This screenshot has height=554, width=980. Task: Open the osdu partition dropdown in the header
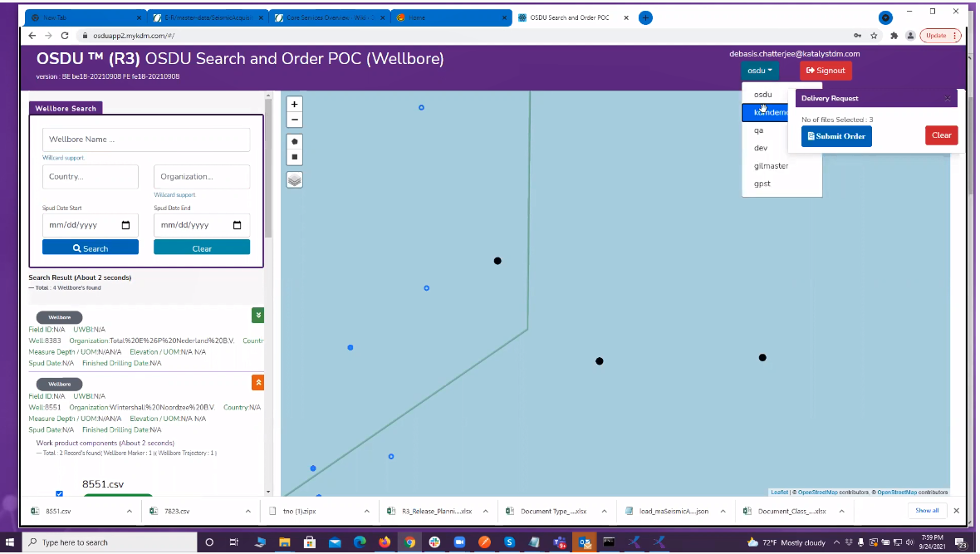(x=760, y=71)
